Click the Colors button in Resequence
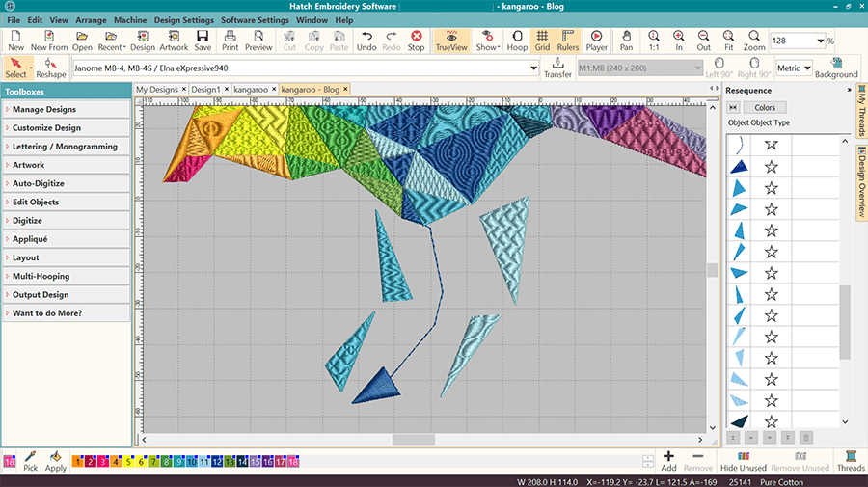This screenshot has width=868, height=487. pyautogui.click(x=764, y=108)
